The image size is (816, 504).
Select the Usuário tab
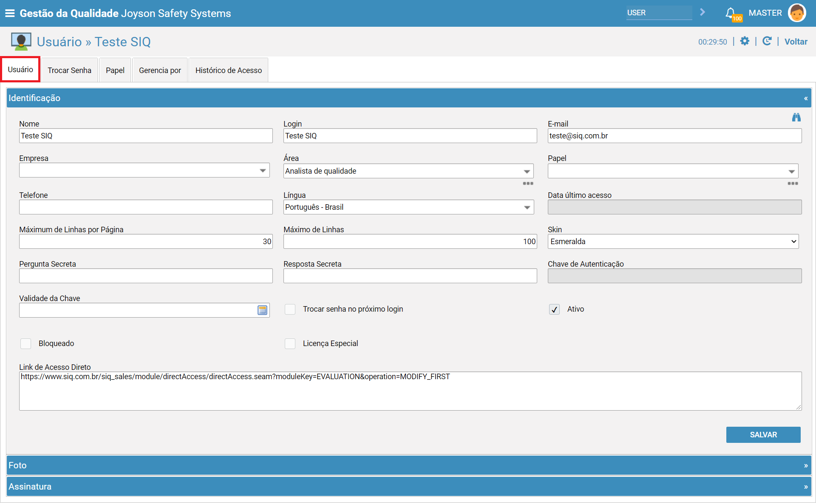(x=20, y=70)
